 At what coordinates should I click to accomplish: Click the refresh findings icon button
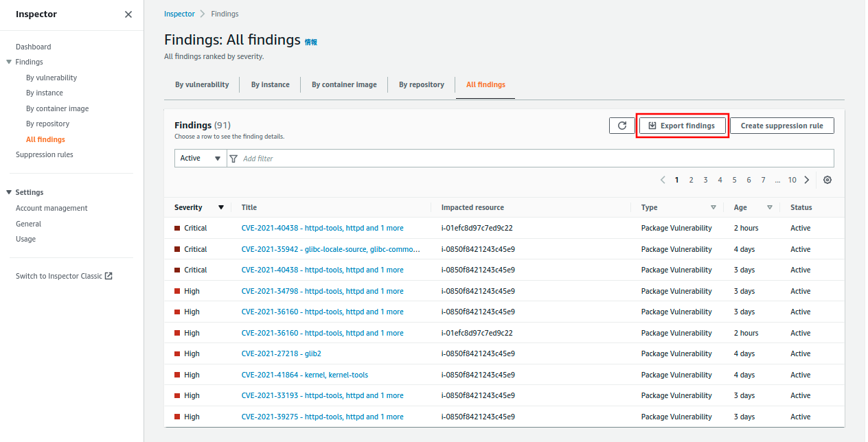pos(621,126)
